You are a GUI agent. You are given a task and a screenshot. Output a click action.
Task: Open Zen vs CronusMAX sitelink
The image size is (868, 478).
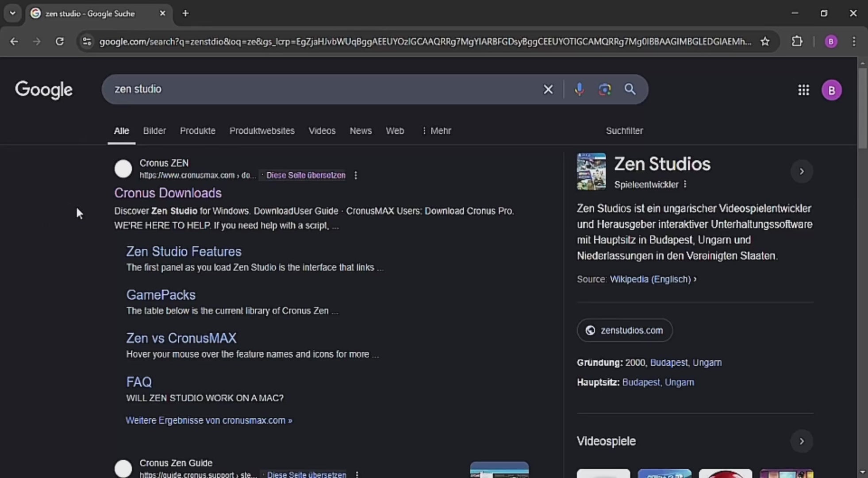[181, 338]
